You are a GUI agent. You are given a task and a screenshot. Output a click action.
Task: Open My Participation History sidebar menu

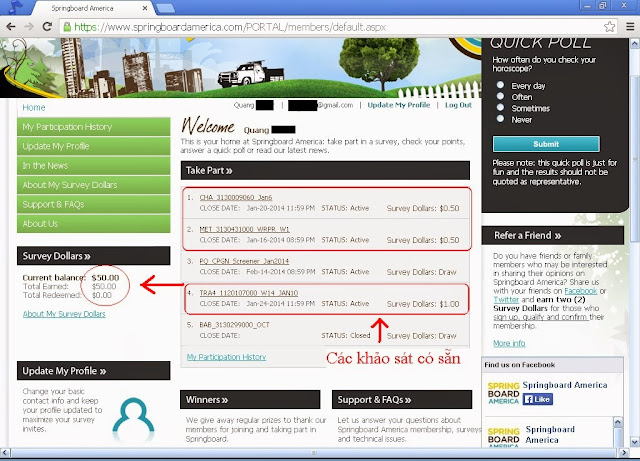point(93,127)
